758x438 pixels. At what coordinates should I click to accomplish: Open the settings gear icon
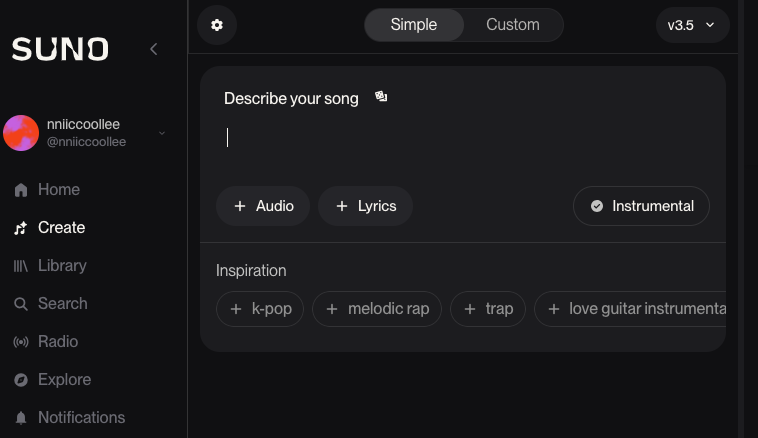pos(217,25)
